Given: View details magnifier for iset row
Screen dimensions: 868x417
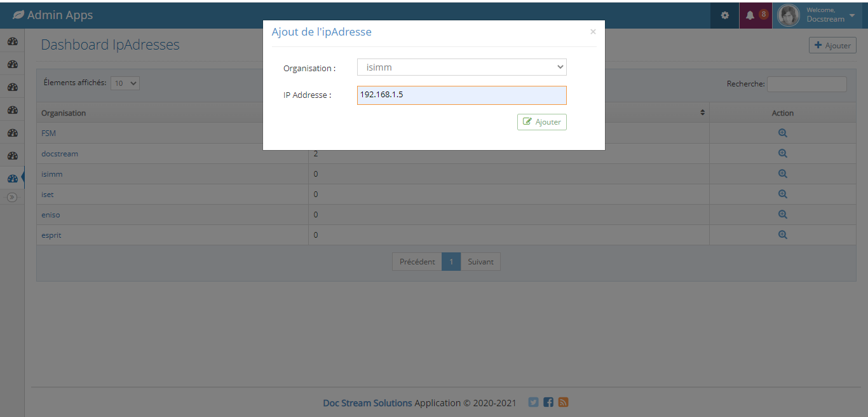Looking at the screenshot, I should pyautogui.click(x=782, y=195).
